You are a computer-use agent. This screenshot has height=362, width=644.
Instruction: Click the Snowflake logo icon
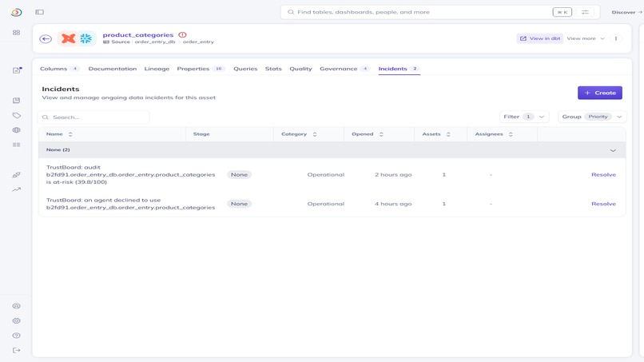tap(85, 38)
